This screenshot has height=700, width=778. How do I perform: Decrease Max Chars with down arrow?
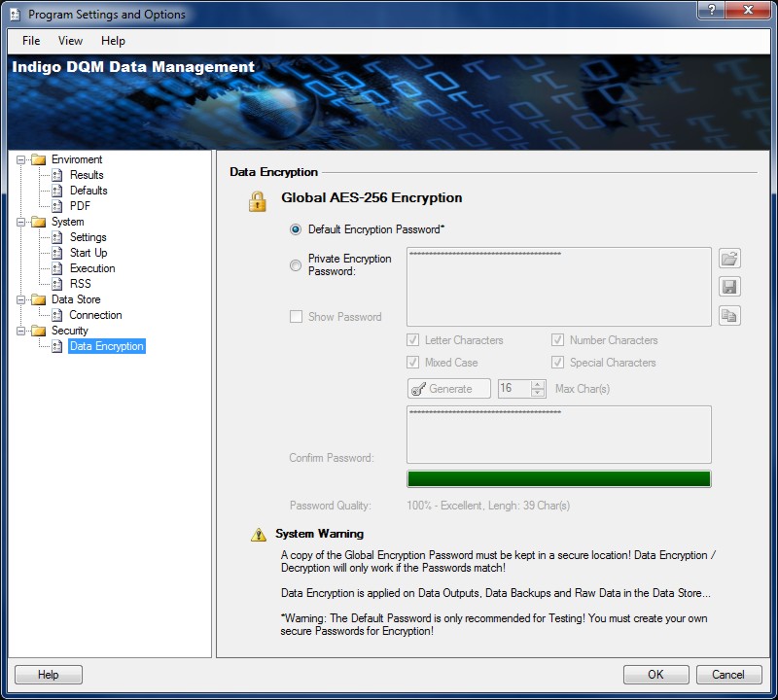(538, 393)
